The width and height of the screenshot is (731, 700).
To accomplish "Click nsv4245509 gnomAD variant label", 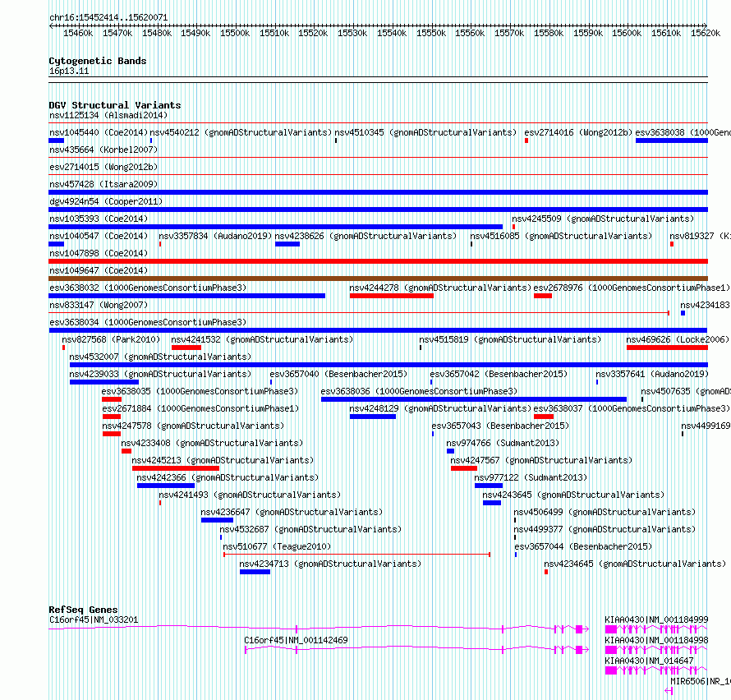I will (603, 219).
